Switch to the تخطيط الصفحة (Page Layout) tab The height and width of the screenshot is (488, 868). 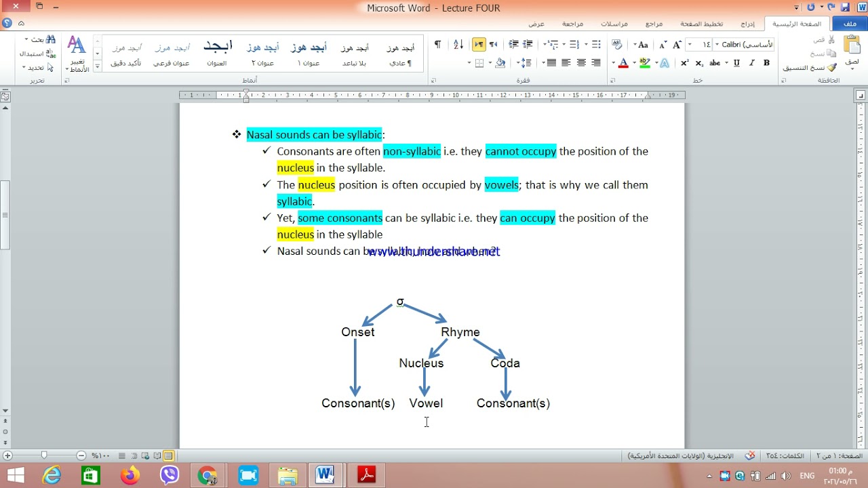pyautogui.click(x=701, y=24)
